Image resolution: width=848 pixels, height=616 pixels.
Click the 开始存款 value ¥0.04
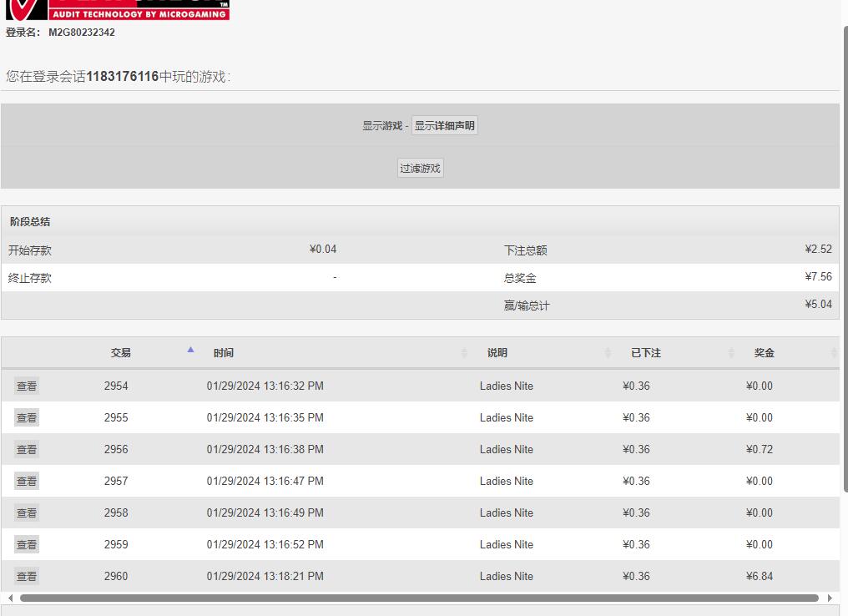point(323,250)
